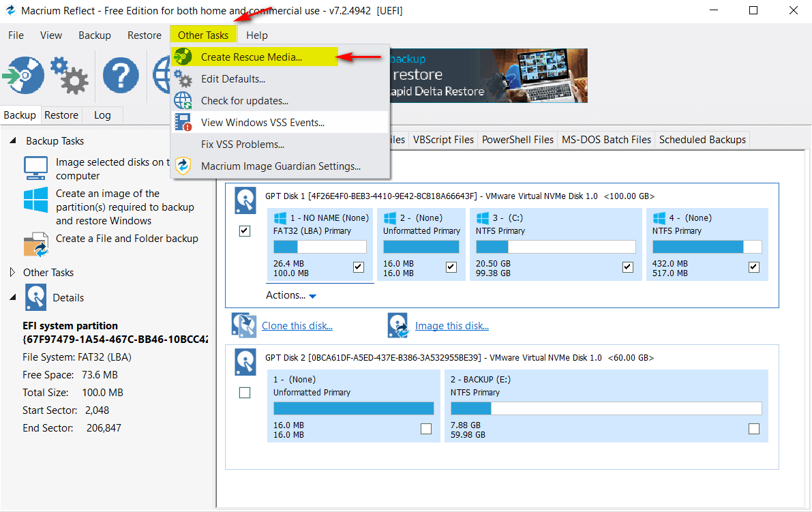Click Windows flag on partition 3 (C:)
Image resolution: width=812 pixels, height=512 pixels.
point(483,218)
